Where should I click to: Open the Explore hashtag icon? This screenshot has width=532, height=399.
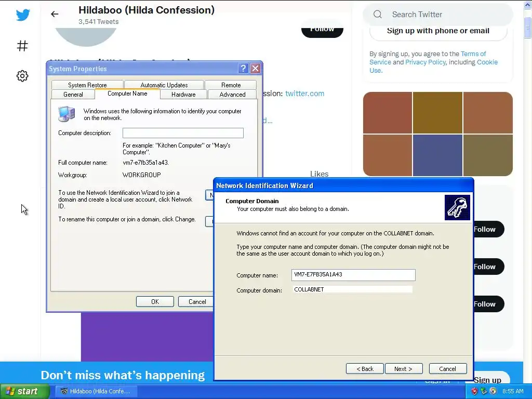coord(22,46)
